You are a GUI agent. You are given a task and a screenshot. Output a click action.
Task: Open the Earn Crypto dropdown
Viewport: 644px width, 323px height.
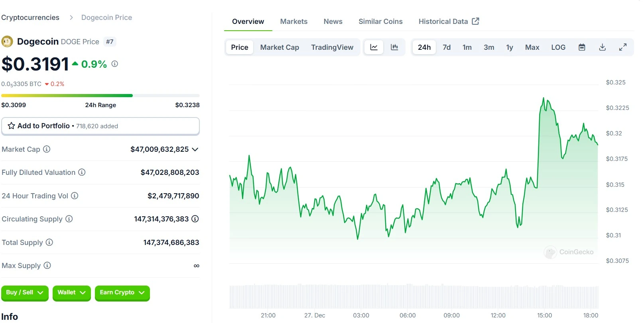(x=122, y=293)
